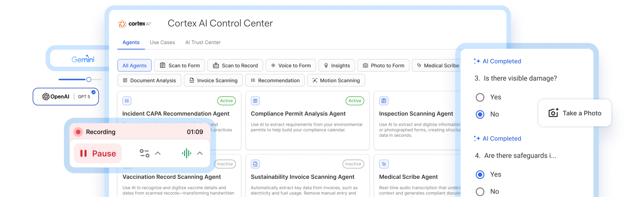
Task: Open the Vaccination Record Scanning Agent title
Action: coord(172,177)
